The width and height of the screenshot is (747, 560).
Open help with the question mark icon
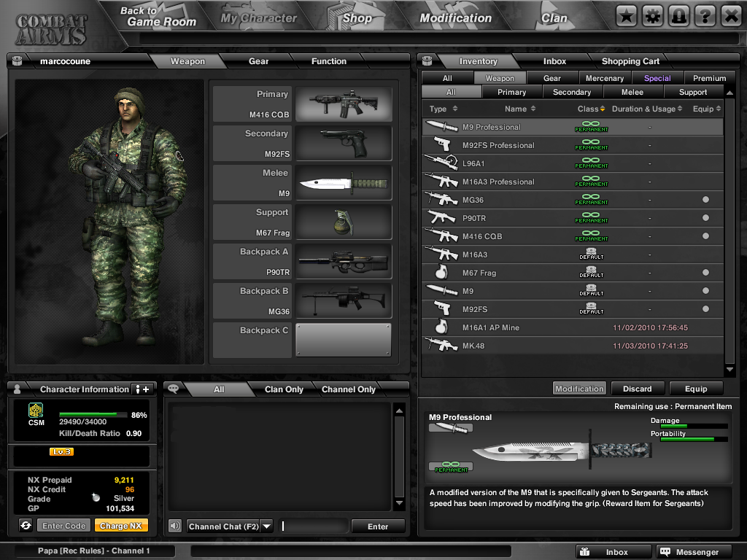(x=705, y=17)
